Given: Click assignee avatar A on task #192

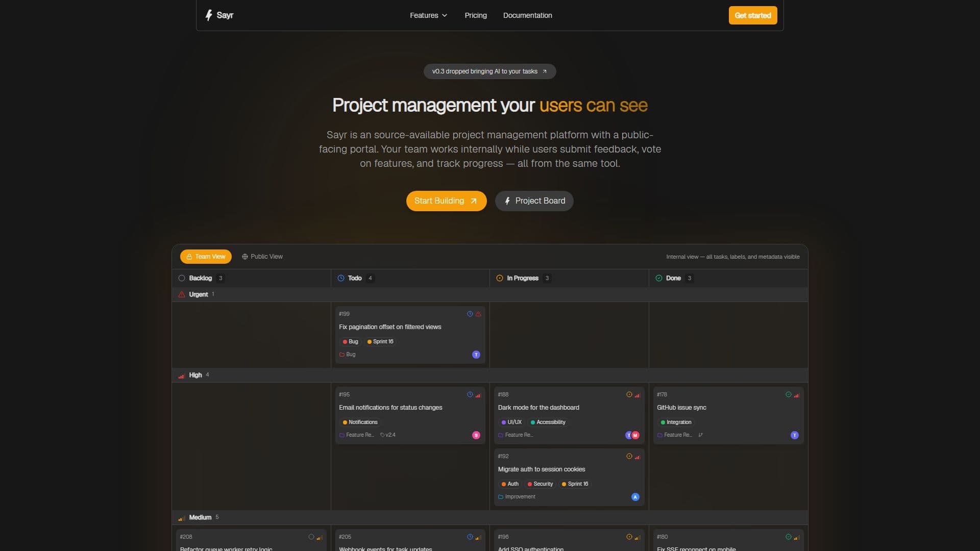Looking at the screenshot, I should click(x=635, y=497).
